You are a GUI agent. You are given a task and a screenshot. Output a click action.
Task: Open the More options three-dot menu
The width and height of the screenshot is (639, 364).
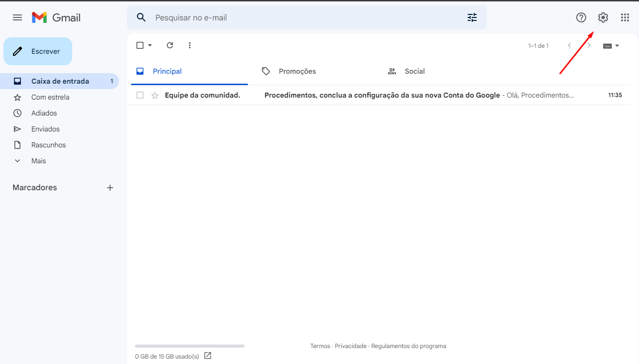point(189,45)
